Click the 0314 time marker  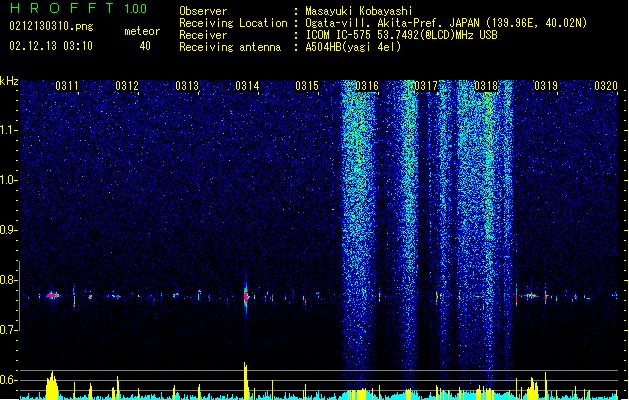click(247, 86)
